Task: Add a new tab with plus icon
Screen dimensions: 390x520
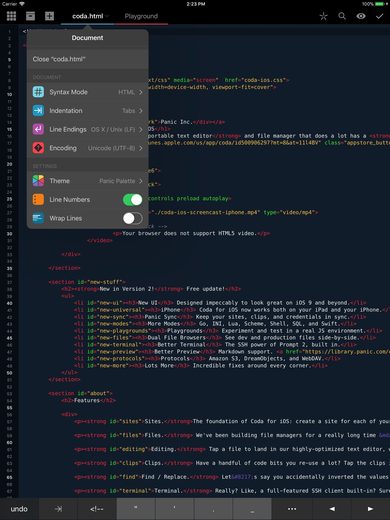Action: coord(49,16)
